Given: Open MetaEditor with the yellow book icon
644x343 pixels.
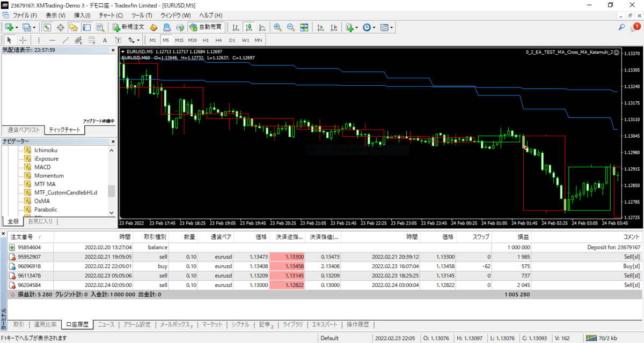Looking at the screenshot, I should (153, 27).
